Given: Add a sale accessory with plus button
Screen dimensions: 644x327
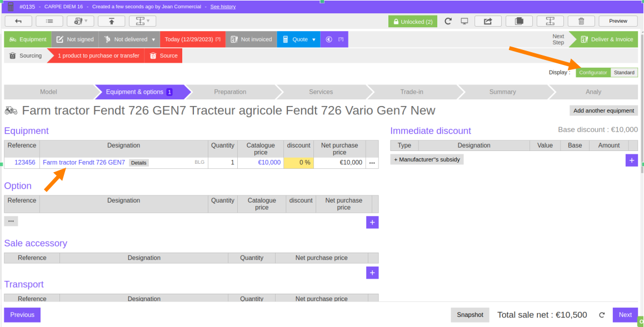Looking at the screenshot, I should point(372,273).
